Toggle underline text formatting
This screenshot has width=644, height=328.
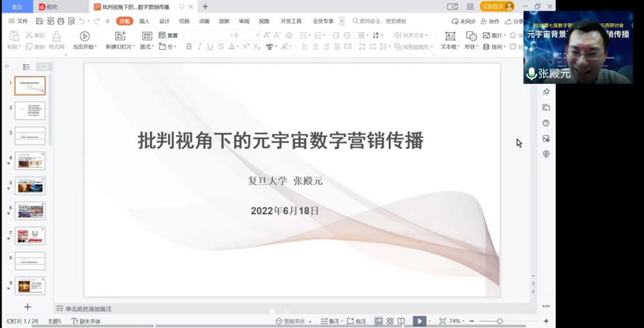[x=210, y=47]
